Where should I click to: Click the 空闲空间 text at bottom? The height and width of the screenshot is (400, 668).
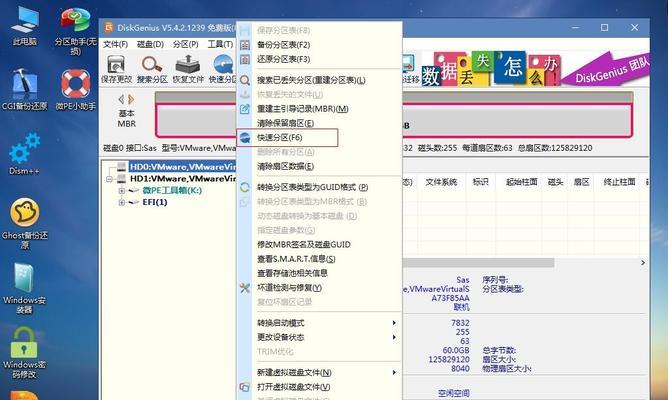click(453, 393)
